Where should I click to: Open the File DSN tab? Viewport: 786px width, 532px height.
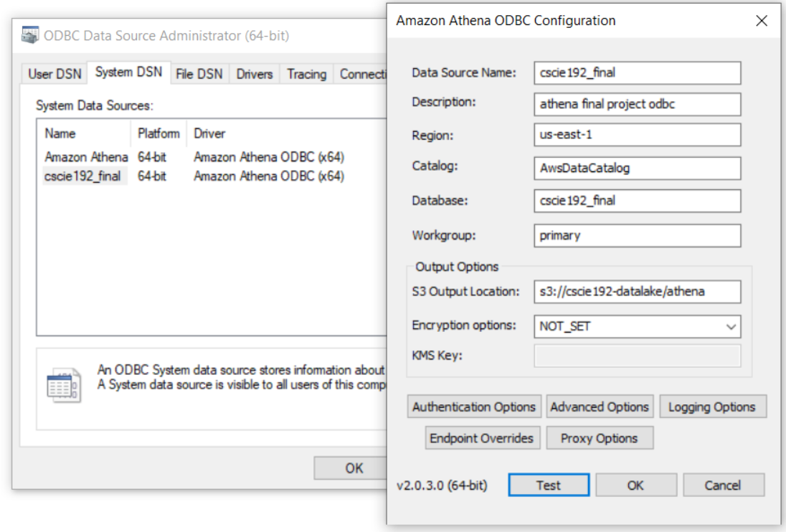pos(199,74)
